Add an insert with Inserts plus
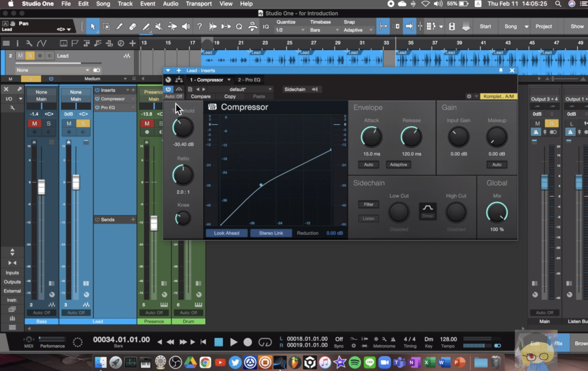588x371 pixels. click(x=133, y=90)
